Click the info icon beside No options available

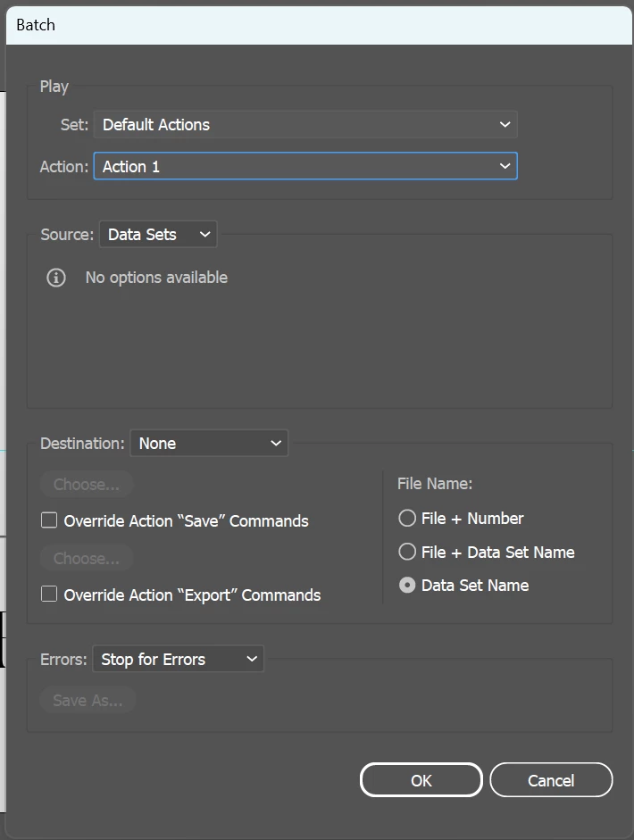(56, 278)
